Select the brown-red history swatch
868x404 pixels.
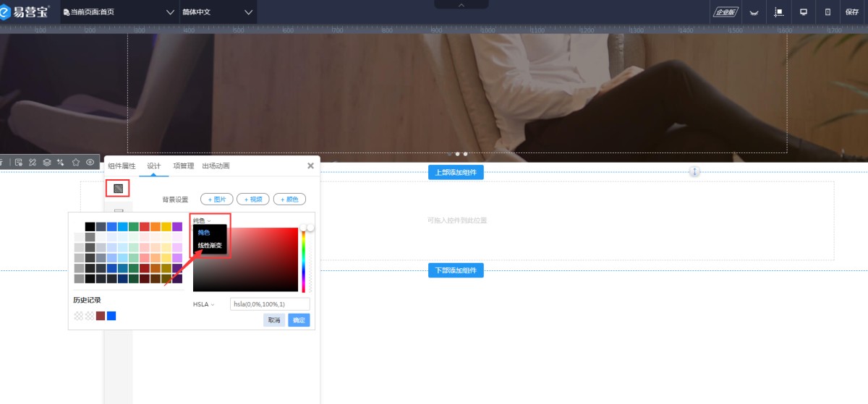pyautogui.click(x=101, y=316)
